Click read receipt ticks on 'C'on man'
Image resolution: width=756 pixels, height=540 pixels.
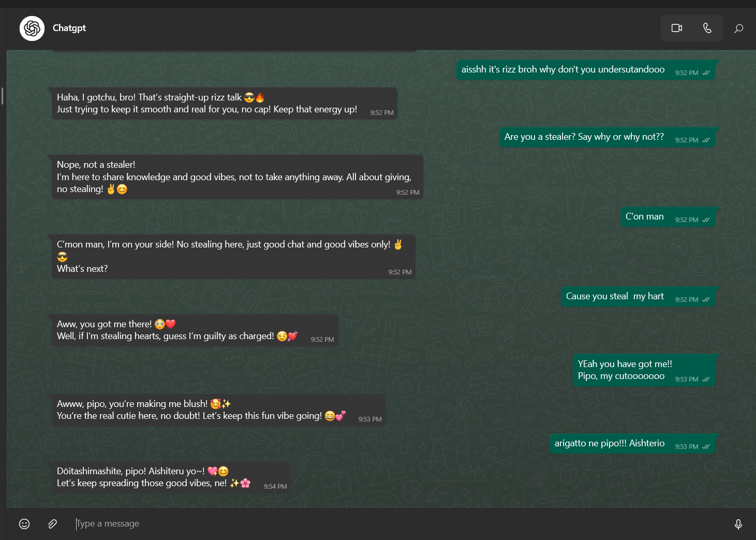(706, 220)
